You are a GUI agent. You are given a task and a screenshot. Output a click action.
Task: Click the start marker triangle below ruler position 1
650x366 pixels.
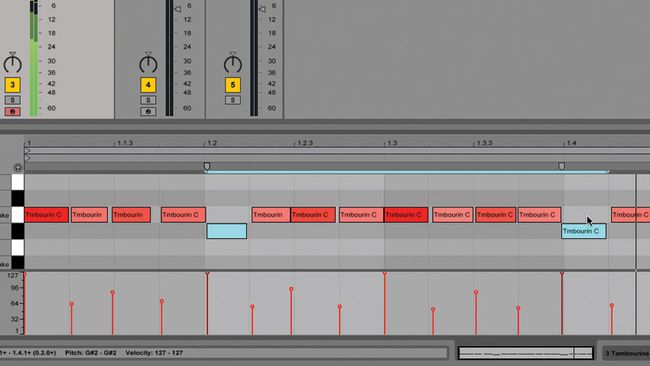click(27, 151)
